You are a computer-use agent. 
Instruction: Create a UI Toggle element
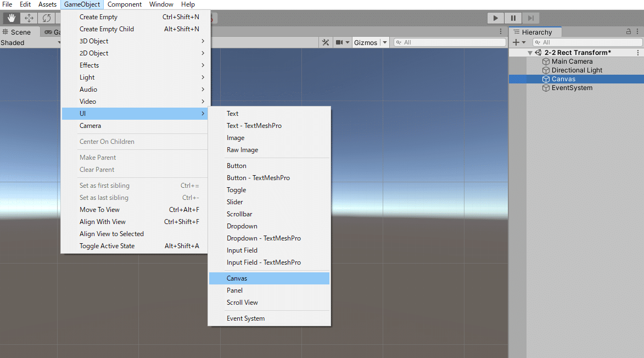[269, 190]
